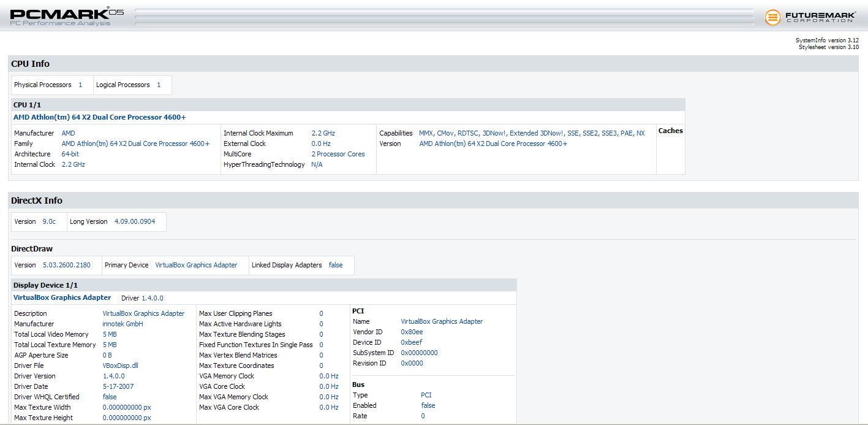Click the Logical Processors value 1
Viewport: 868px width, 425px height.
pyautogui.click(x=159, y=85)
